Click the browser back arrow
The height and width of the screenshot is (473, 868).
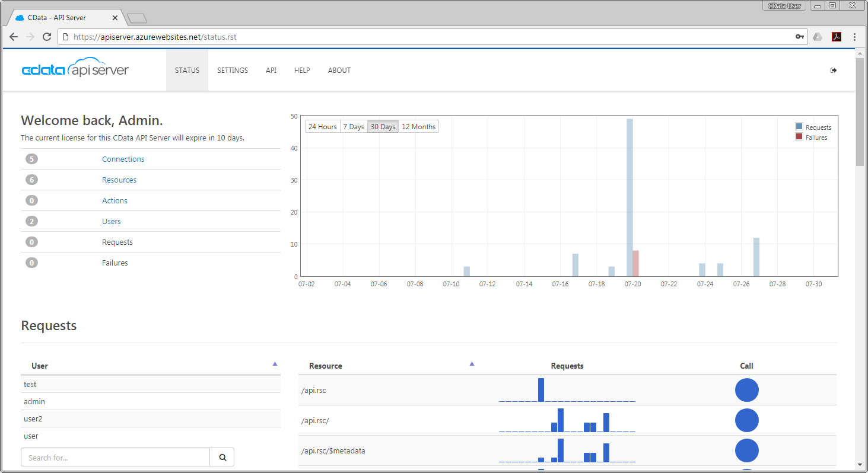tap(14, 37)
